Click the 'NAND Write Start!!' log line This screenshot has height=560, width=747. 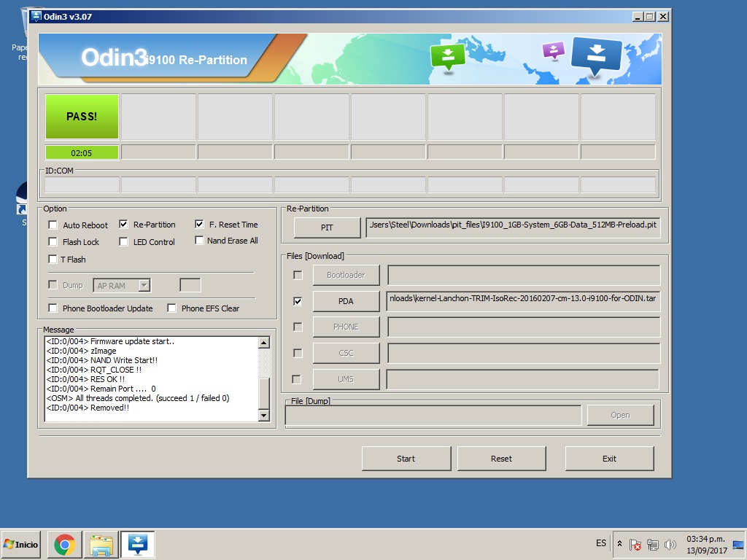click(x=102, y=360)
